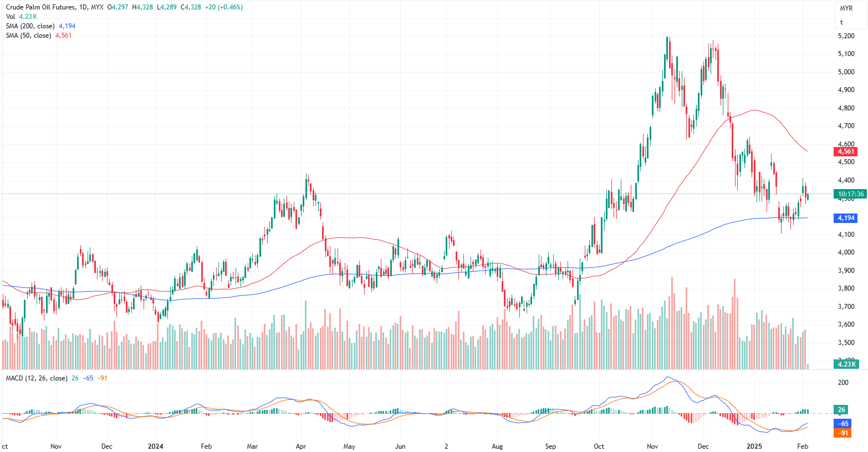Screen dimensions: 868x452
Task: Click the 5,000 level on price axis
Action: click(x=846, y=72)
